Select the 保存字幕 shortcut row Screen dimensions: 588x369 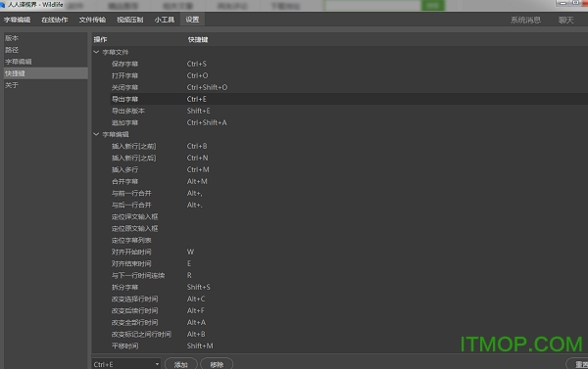(x=340, y=64)
